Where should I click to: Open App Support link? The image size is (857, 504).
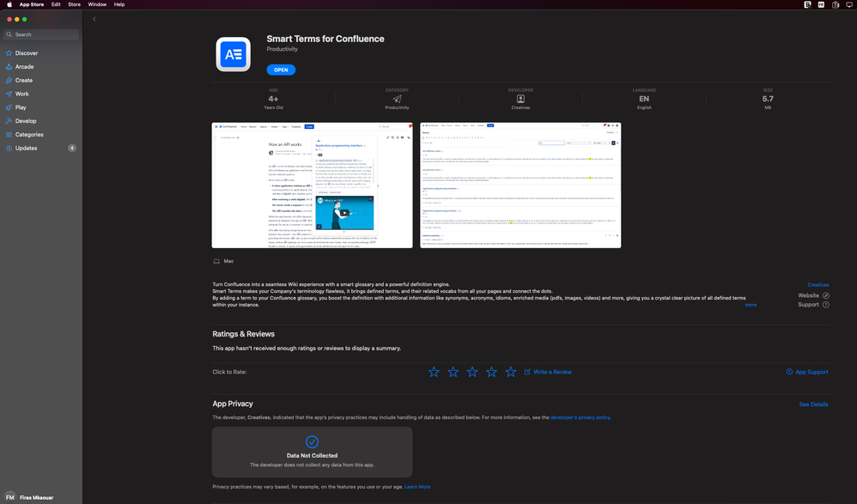point(807,373)
